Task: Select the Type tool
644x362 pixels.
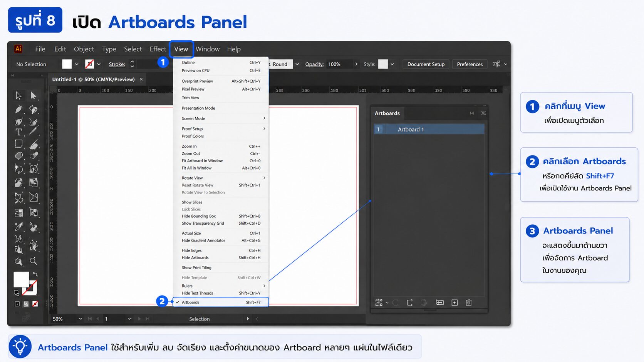Action: 18,132
